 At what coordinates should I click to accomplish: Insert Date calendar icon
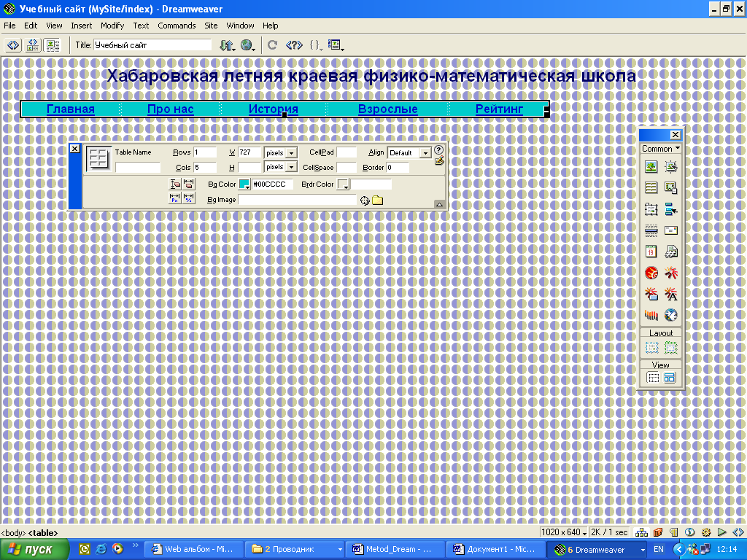651,252
